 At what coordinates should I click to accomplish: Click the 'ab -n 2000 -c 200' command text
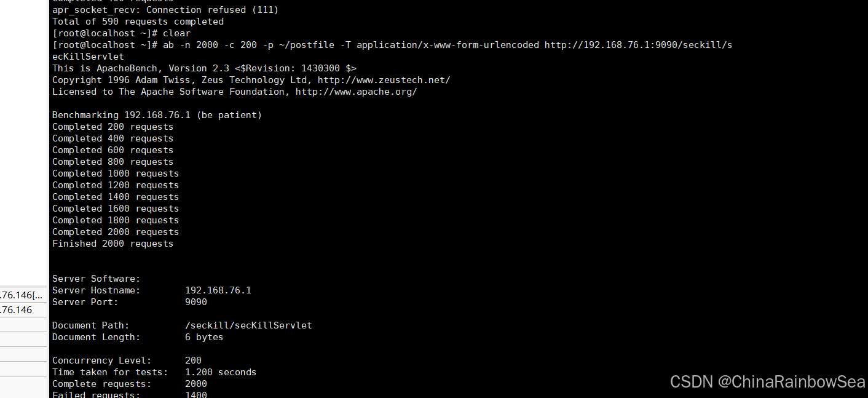tap(210, 45)
